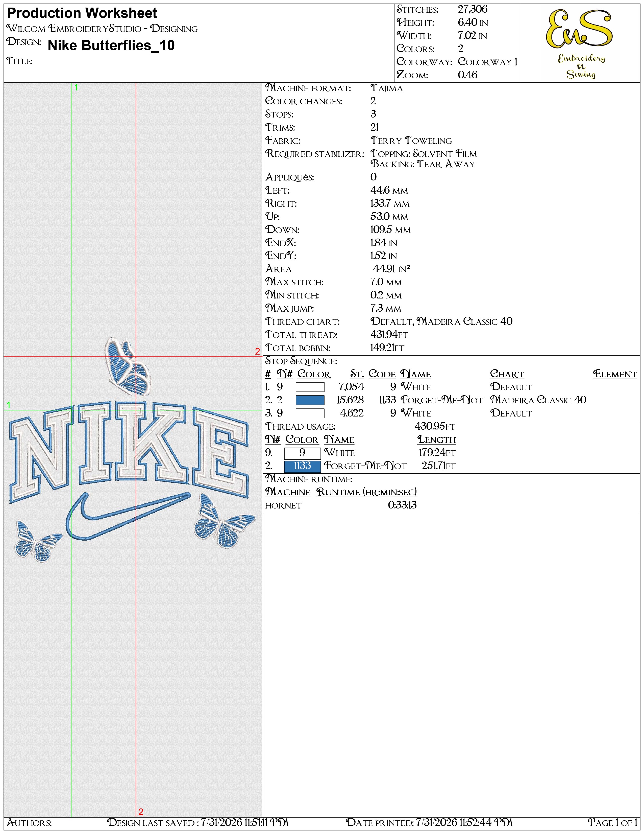The image size is (644, 834).
Task: Select stitch count '7,054' in stop sequence
Action: coord(351,387)
